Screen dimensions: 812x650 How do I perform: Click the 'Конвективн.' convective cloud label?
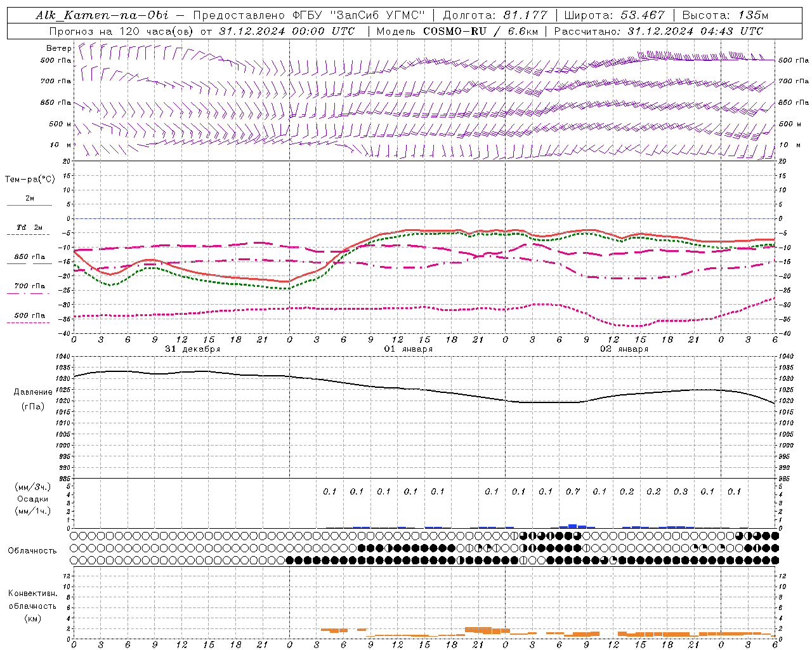coord(32,594)
